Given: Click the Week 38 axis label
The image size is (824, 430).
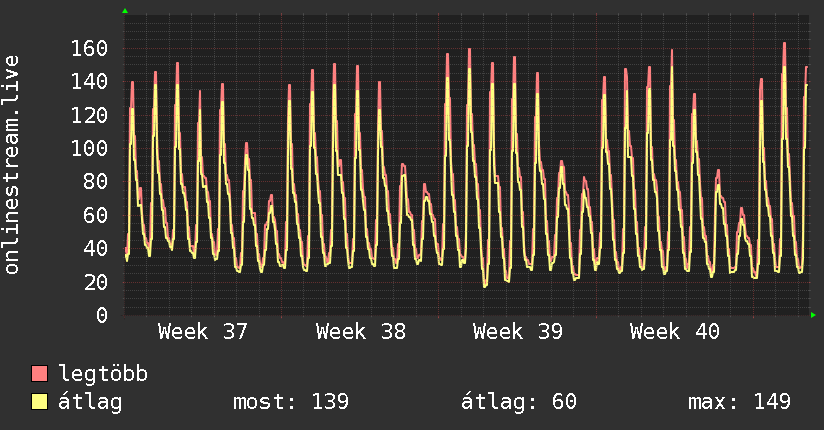Looking at the screenshot, I should [x=361, y=332].
